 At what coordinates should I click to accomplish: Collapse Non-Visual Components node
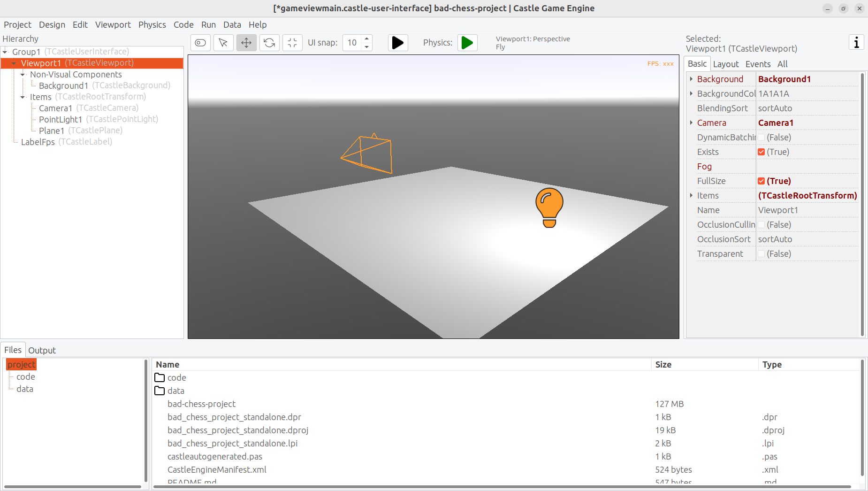23,74
